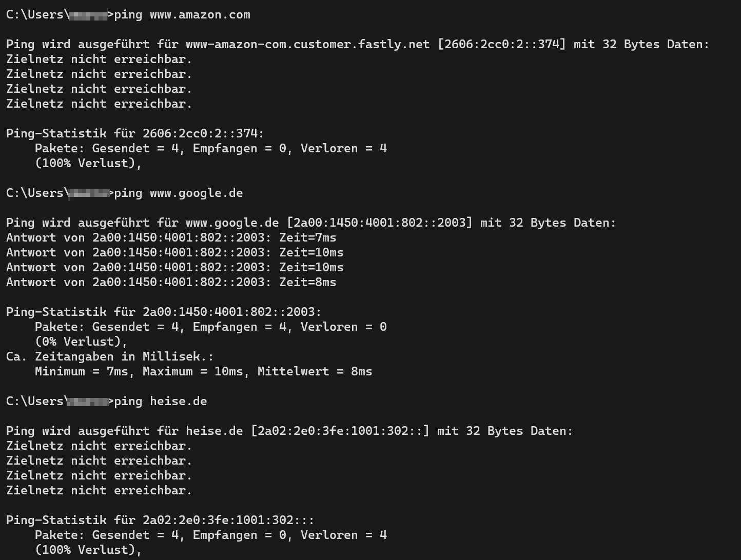The image size is (741, 560).
Task: Click the 'Mittelwert = 8ms' value
Action: click(315, 372)
